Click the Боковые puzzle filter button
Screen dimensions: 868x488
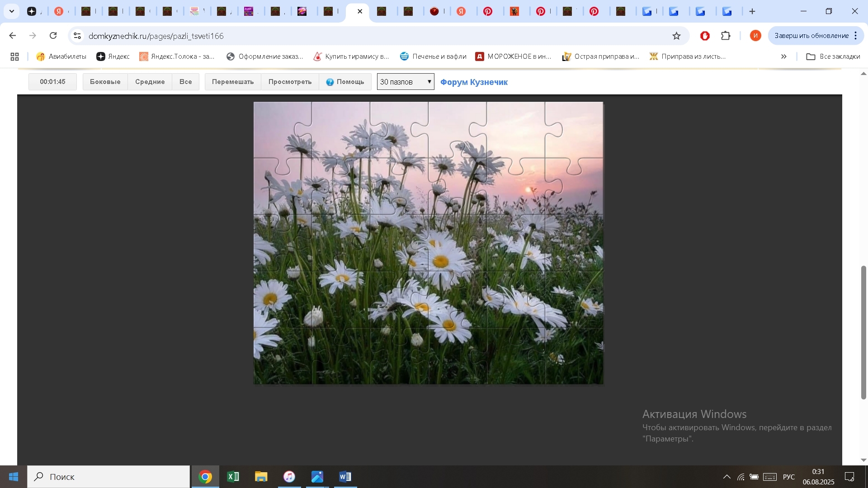tap(105, 82)
